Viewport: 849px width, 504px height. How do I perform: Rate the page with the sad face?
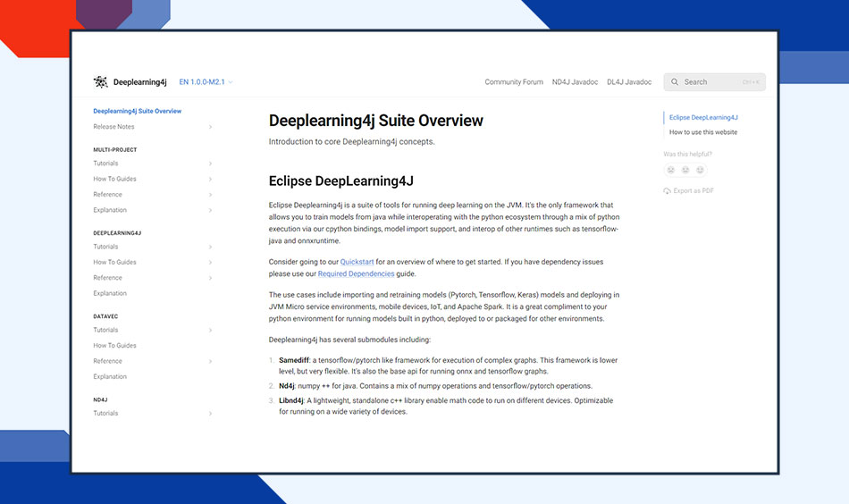coord(670,170)
